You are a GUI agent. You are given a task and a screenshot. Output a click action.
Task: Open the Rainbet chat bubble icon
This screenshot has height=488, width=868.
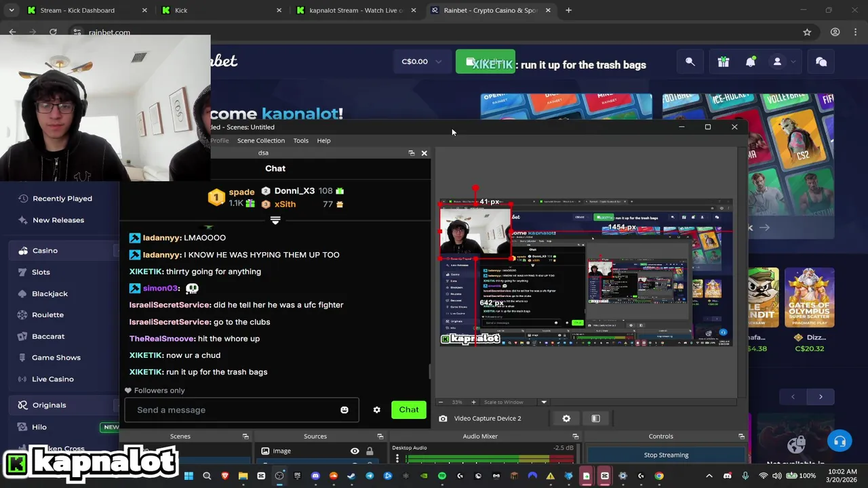pos(821,62)
